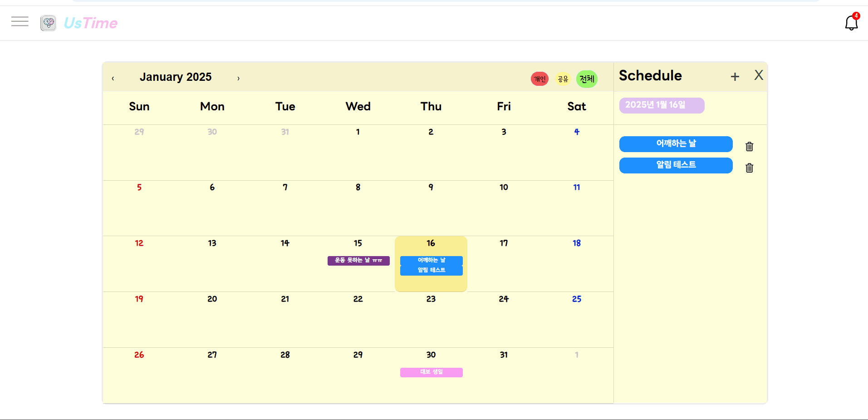Toggle the green 전체 filter
868x420 pixels.
click(x=587, y=79)
